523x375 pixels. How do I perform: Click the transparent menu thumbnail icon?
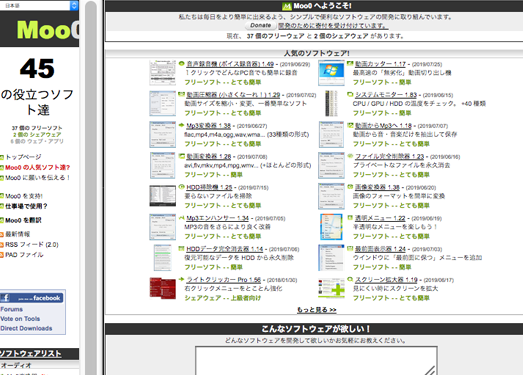331,227
